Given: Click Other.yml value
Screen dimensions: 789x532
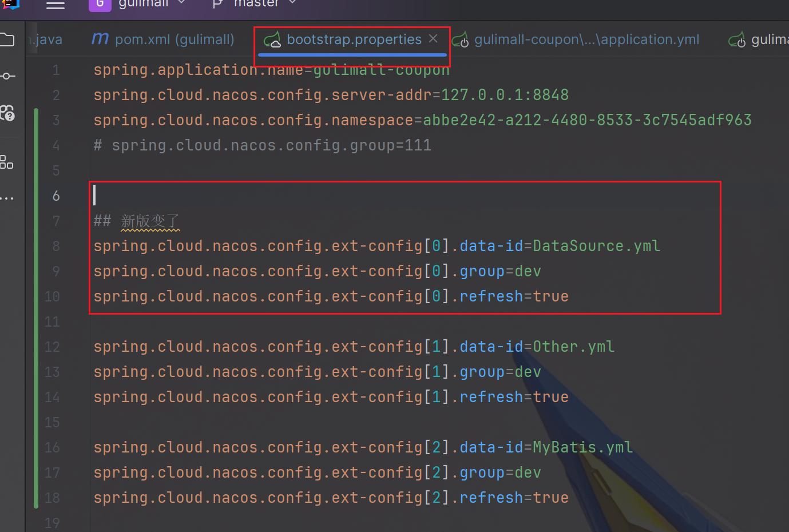Looking at the screenshot, I should [x=573, y=347].
